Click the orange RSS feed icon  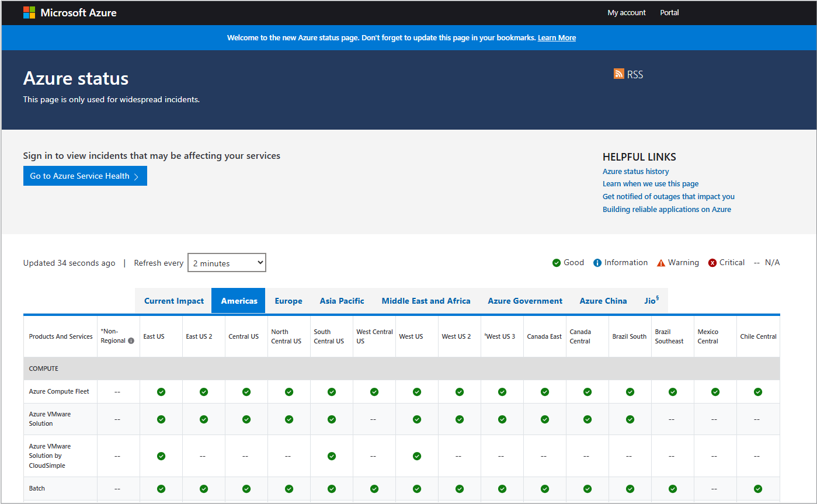pos(619,74)
